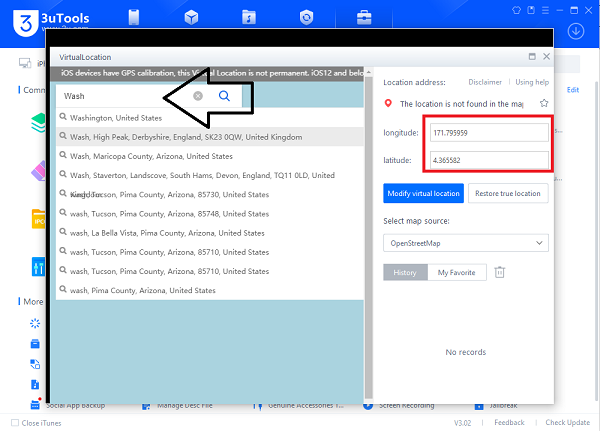Viewport: 600px width, 431px height.
Task: Toggle Close iTunes checkbox
Action: tap(15, 423)
